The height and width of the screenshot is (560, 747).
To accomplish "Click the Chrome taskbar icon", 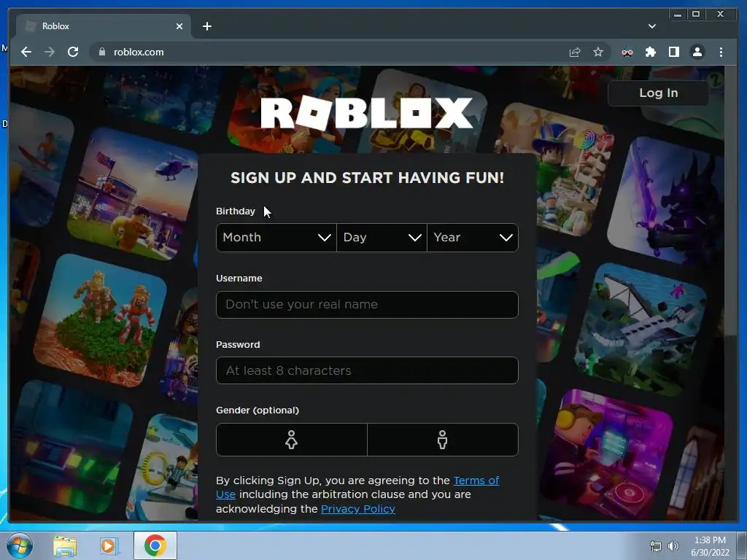I will pos(155,545).
